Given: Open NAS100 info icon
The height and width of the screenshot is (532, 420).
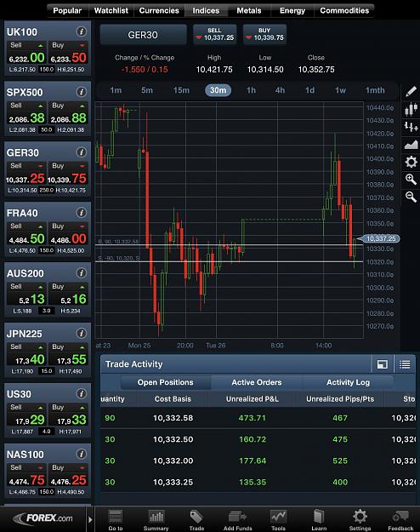Looking at the screenshot, I should (81, 454).
